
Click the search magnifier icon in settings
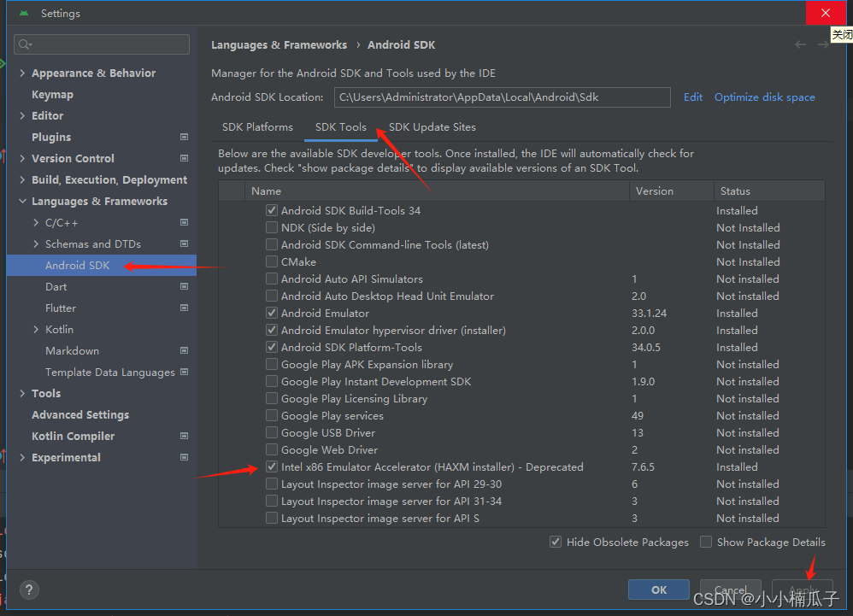25,44
